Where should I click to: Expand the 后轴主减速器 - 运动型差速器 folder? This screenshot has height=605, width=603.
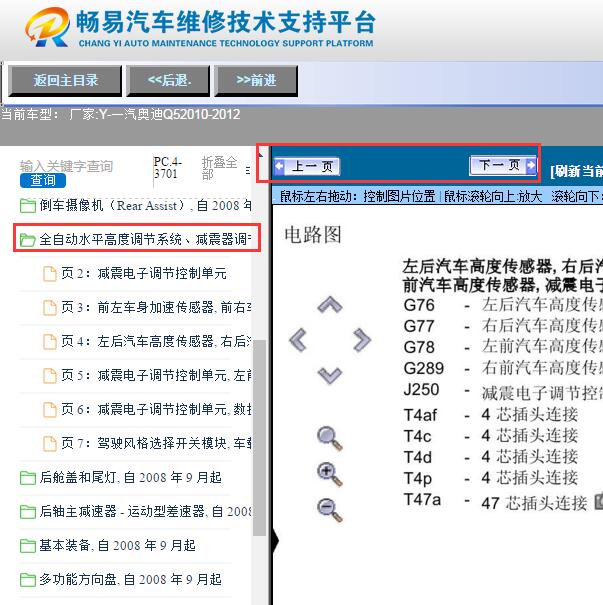pyautogui.click(x=135, y=512)
